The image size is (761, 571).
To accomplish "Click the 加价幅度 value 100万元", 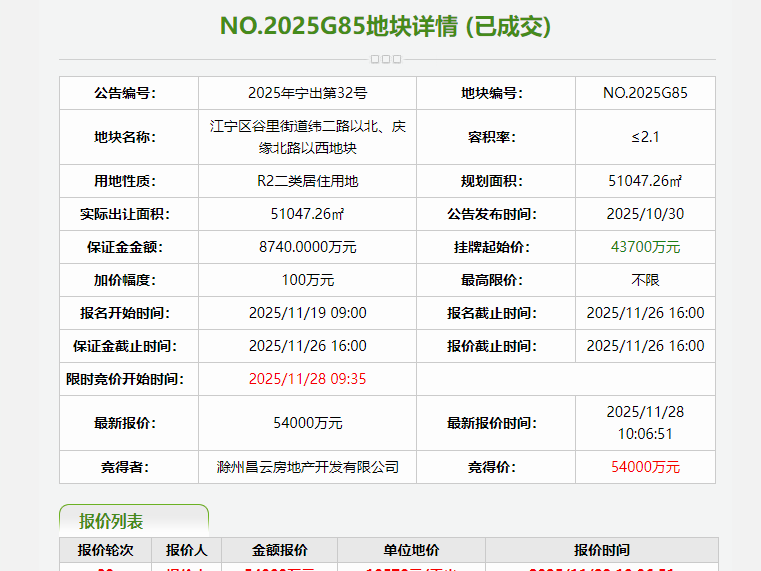I will click(307, 280).
